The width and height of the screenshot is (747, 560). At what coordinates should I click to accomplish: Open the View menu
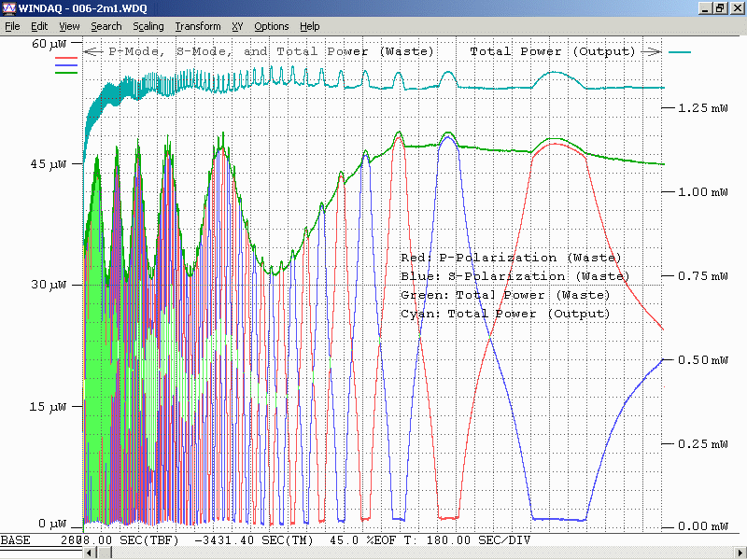(x=69, y=26)
